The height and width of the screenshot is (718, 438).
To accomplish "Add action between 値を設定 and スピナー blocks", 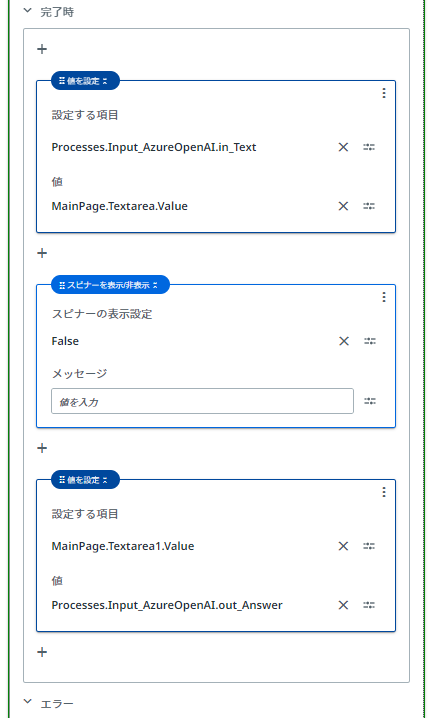I will [x=42, y=253].
